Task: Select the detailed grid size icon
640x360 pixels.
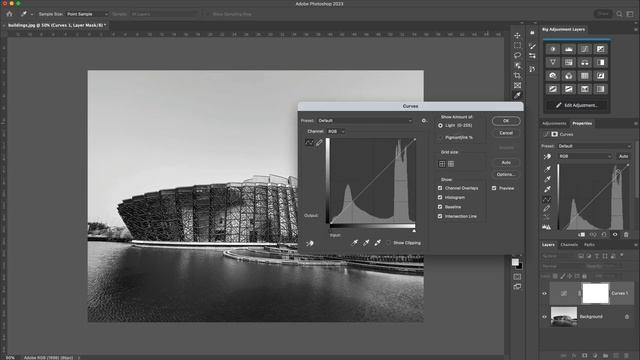Action: coord(451,164)
